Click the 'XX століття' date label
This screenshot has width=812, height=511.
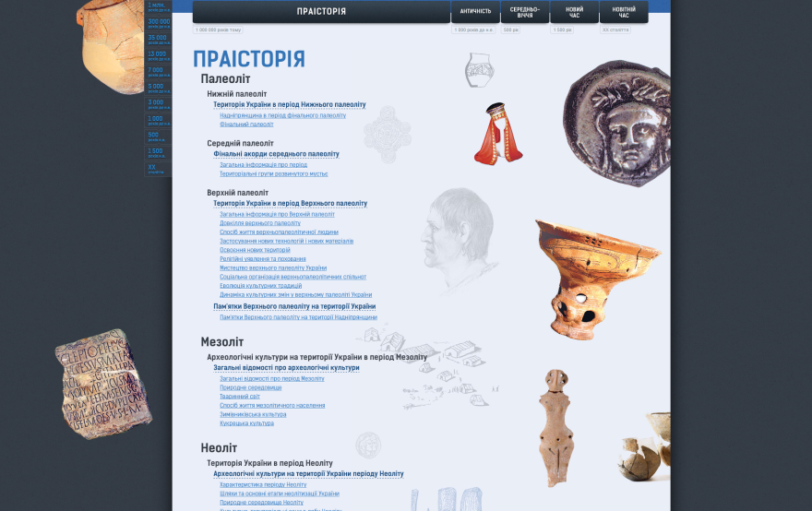click(x=615, y=30)
